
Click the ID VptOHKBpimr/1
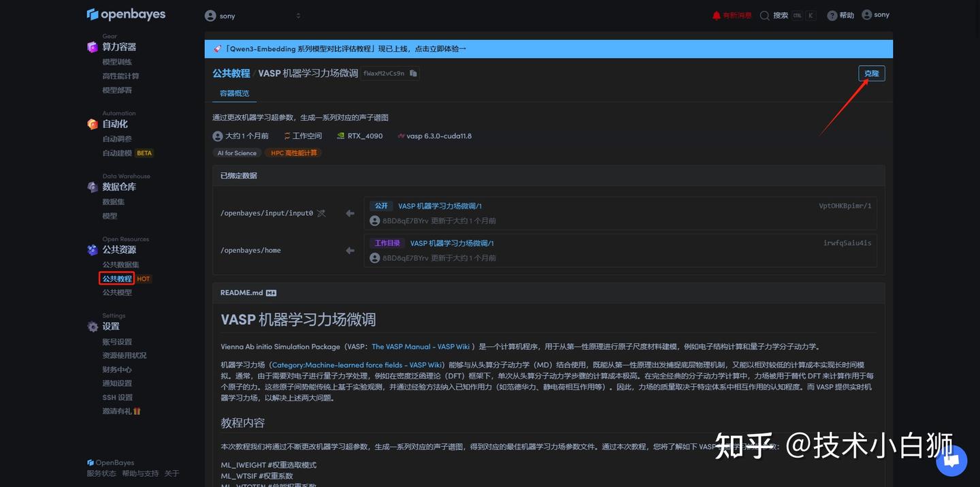845,206
